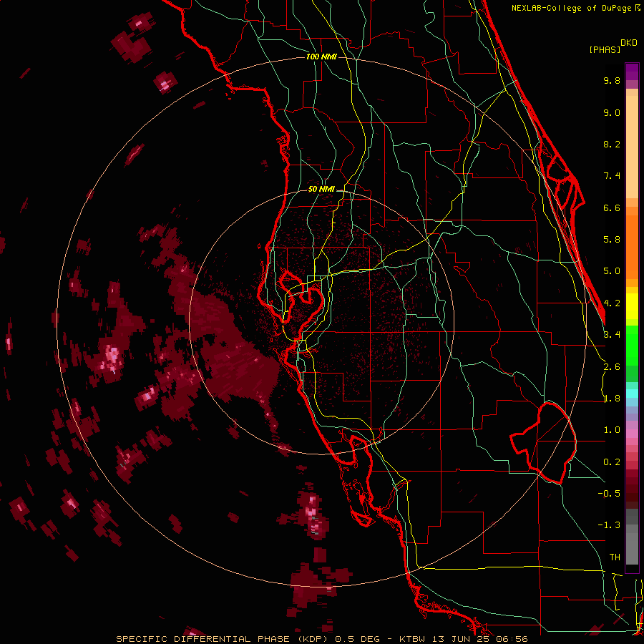
Task: Pick the pink segment of the color bar
Action: [x=632, y=434]
